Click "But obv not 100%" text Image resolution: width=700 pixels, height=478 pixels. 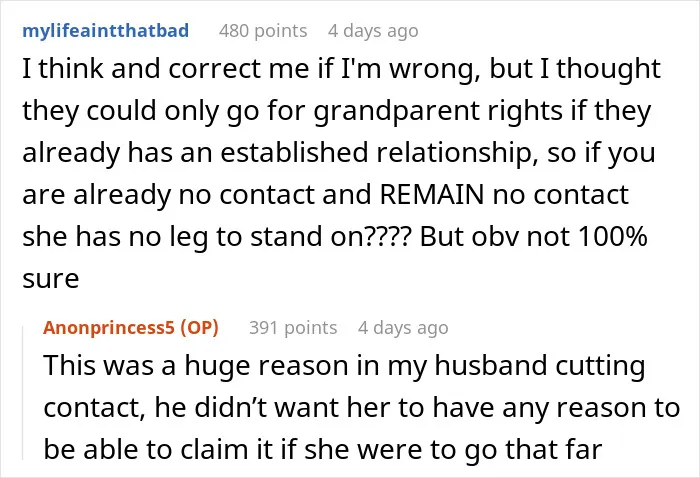pyautogui.click(x=533, y=237)
